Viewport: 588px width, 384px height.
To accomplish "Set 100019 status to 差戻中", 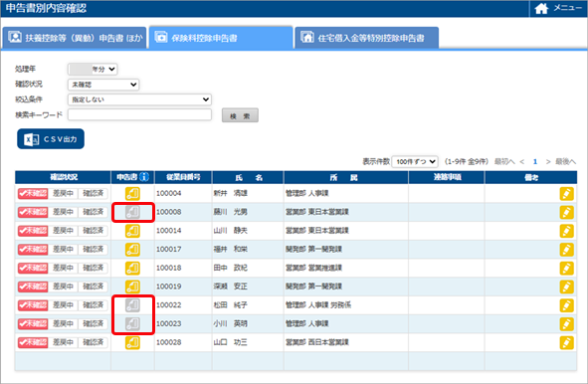I will click(63, 287).
